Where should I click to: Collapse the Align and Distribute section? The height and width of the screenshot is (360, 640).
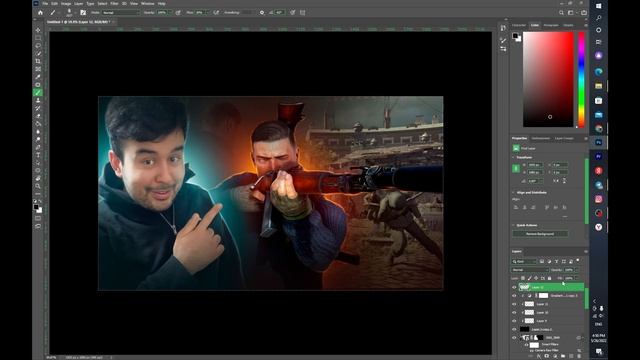coord(513,192)
